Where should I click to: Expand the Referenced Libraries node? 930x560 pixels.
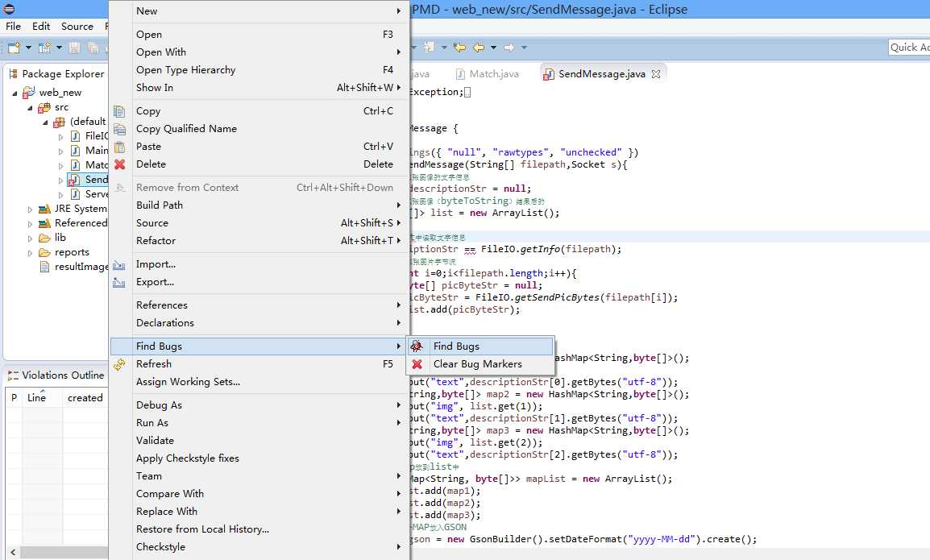tap(31, 224)
